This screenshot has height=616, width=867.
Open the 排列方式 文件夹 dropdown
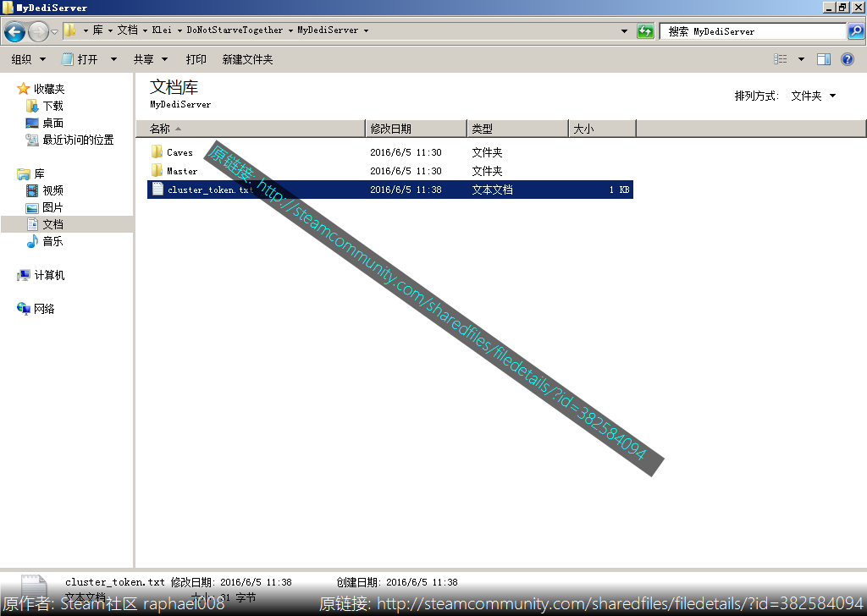[x=813, y=96]
